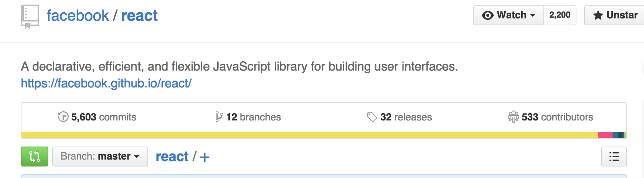Click the contributors people icon
Image resolution: width=644 pixels, height=178 pixels.
tap(513, 117)
